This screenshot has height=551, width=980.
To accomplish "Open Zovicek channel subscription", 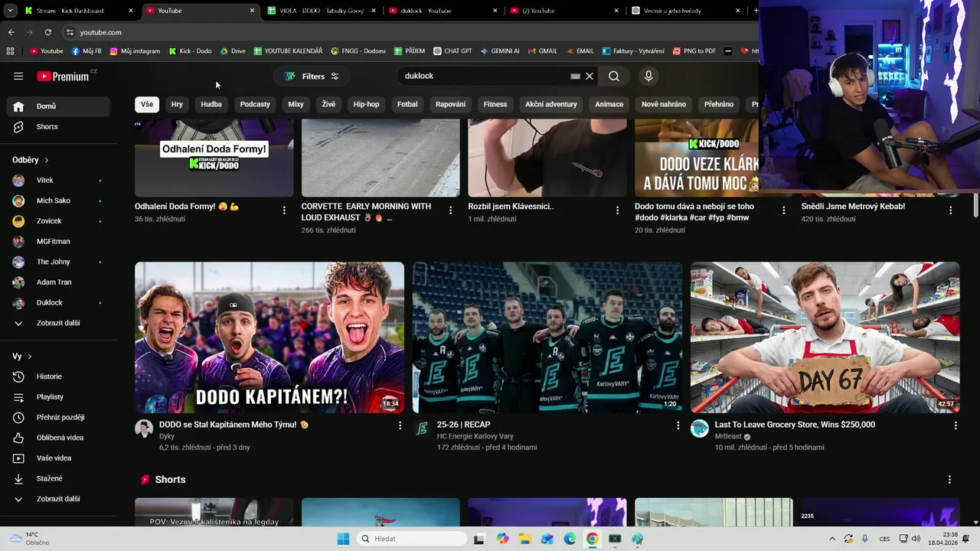I will [x=58, y=221].
